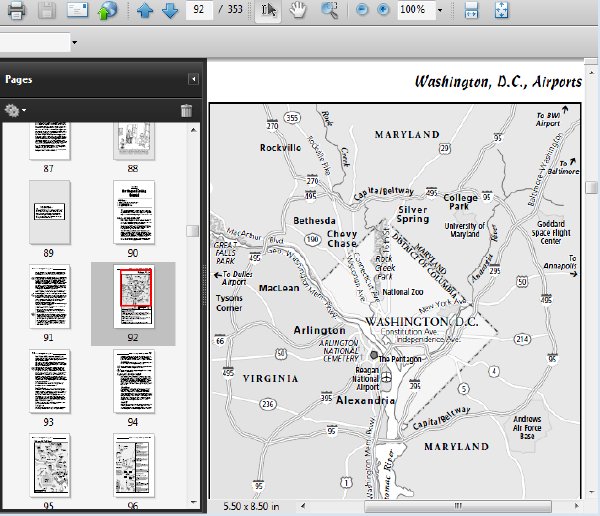600x516 pixels.
Task: Click the fit one full page icon
Action: coord(501,10)
